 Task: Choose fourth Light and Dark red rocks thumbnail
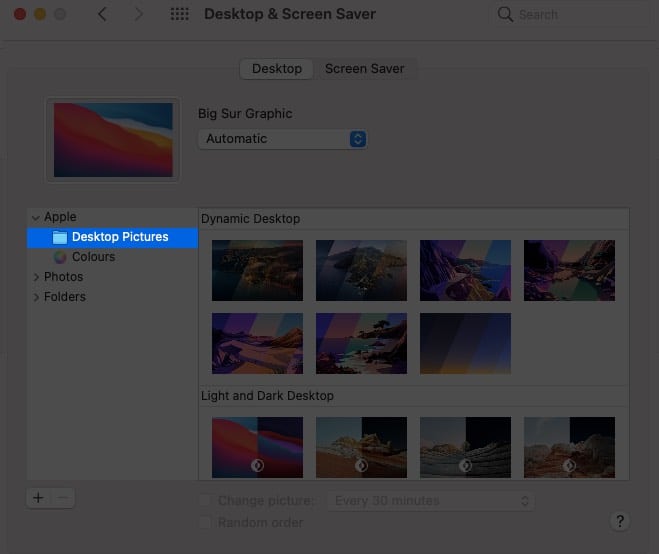569,447
